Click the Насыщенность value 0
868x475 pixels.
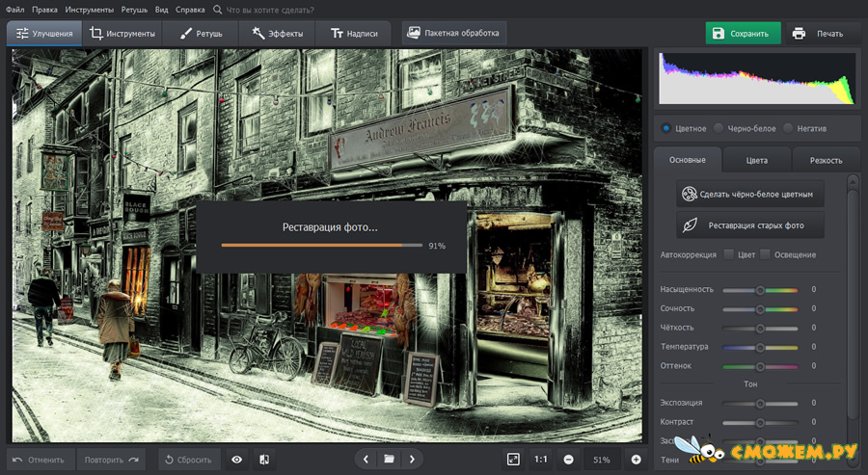tap(814, 289)
